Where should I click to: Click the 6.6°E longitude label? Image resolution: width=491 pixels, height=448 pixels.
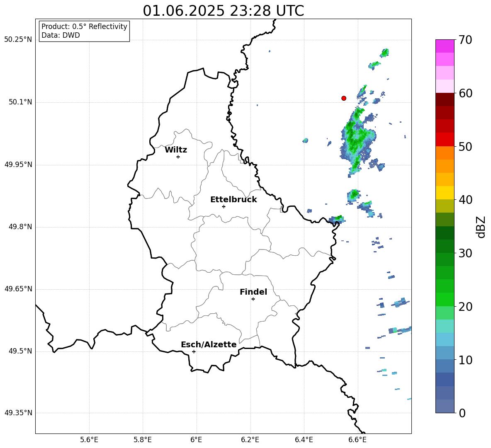coord(357,440)
